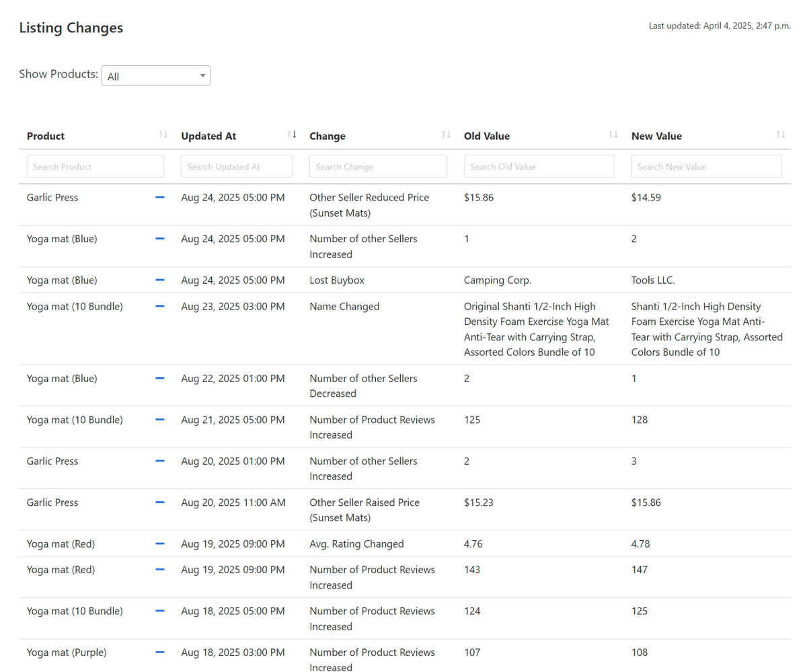Sort the Product column
The width and height of the screenshot is (807, 672).
(x=163, y=135)
